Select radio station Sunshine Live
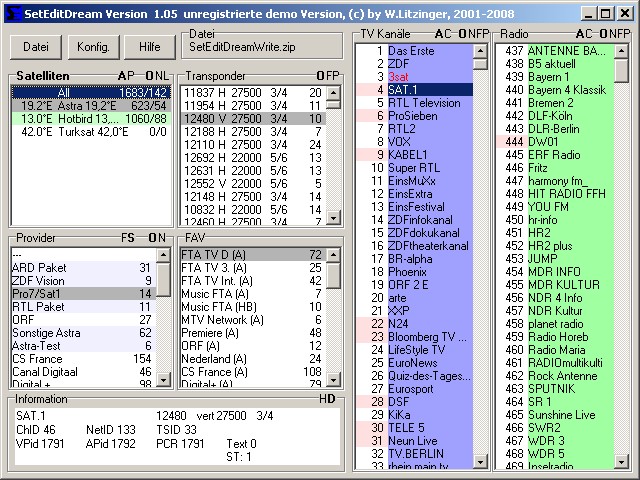 point(555,415)
